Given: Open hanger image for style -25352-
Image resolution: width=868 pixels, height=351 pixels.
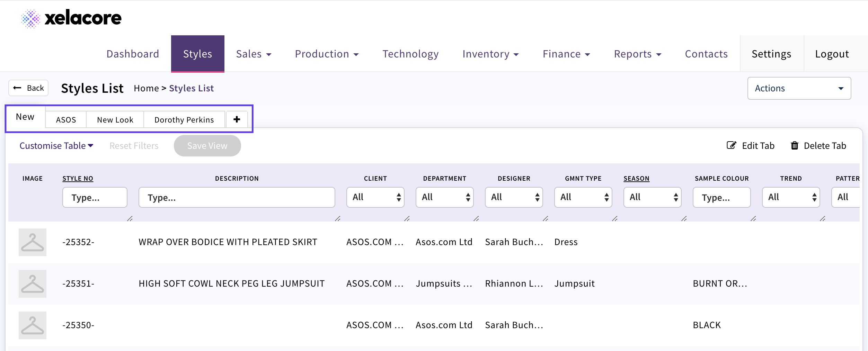Looking at the screenshot, I should [33, 242].
